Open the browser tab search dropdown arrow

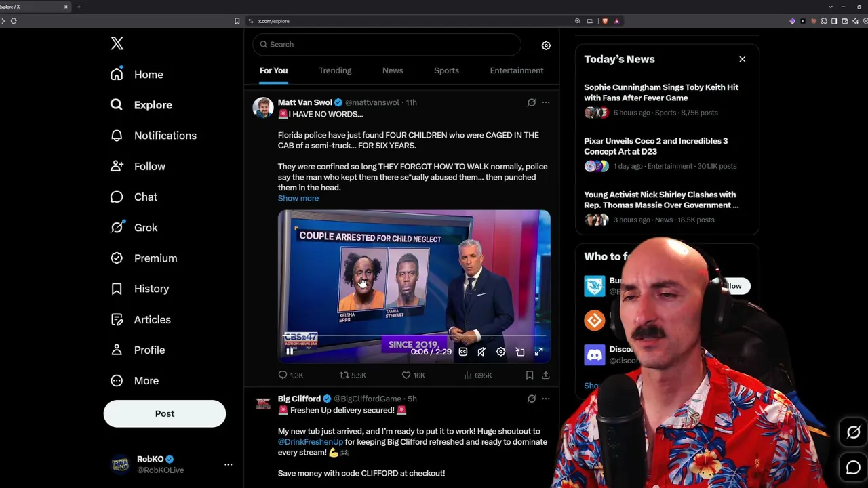tap(831, 7)
